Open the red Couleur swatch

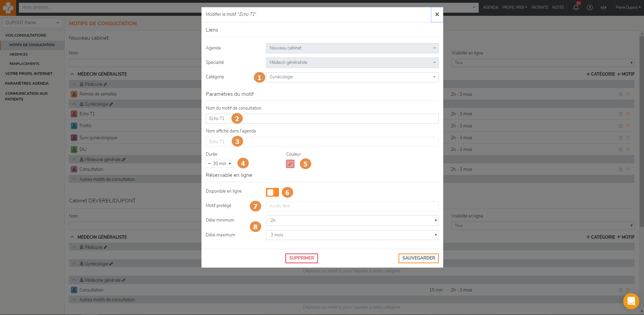[x=290, y=164]
